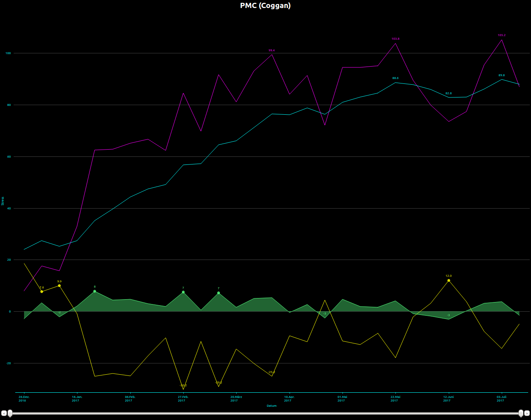The width and height of the screenshot is (531, 420).
Task: Click the date label 16.Jan. 2017
Action: [77, 399]
